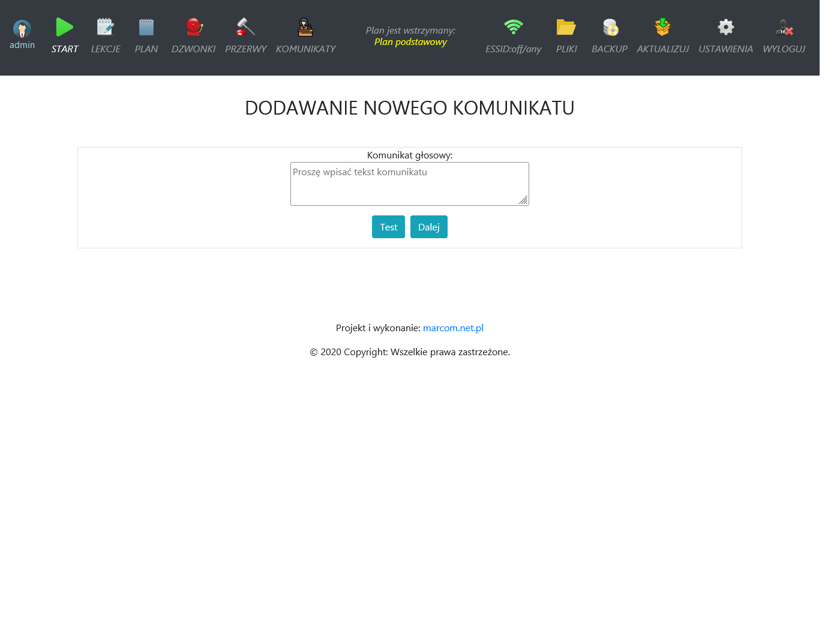Image resolution: width=840 pixels, height=630 pixels.
Task: Click the 'Plan jest wstrzymany:' text
Action: (410, 31)
